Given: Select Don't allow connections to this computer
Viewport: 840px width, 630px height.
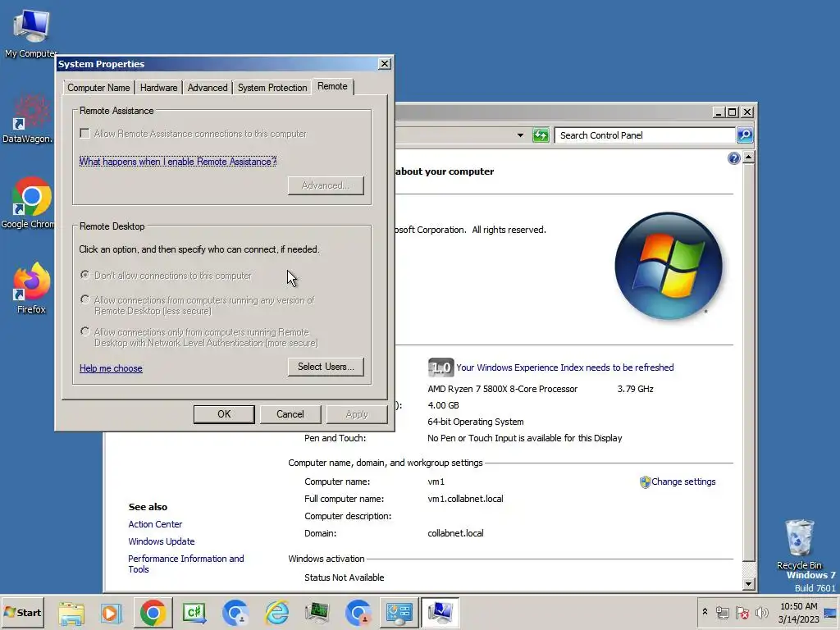Looking at the screenshot, I should pyautogui.click(x=84, y=275).
